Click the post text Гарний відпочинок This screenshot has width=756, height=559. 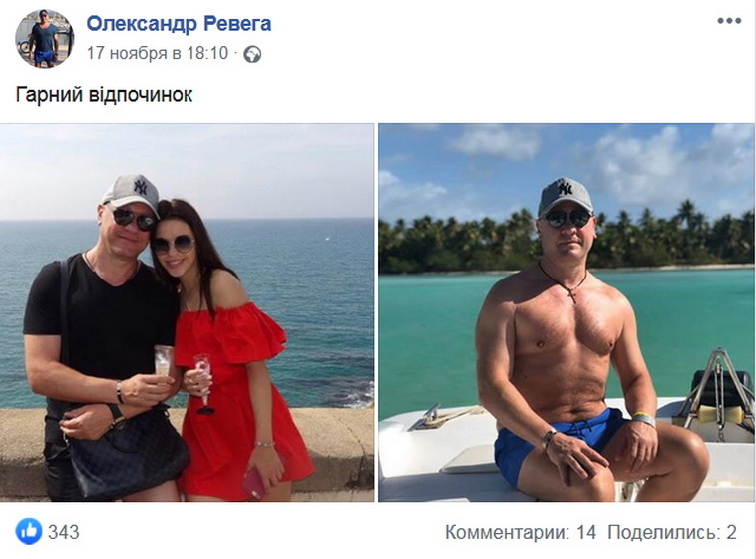tap(104, 95)
